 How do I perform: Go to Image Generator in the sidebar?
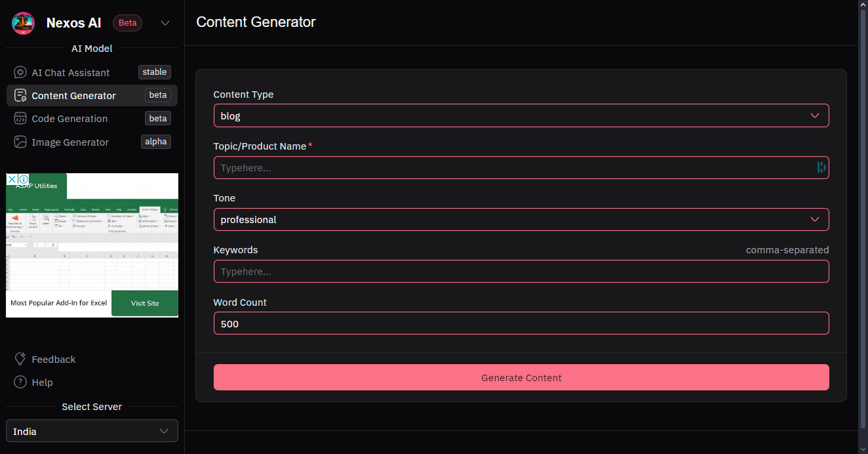[x=70, y=142]
